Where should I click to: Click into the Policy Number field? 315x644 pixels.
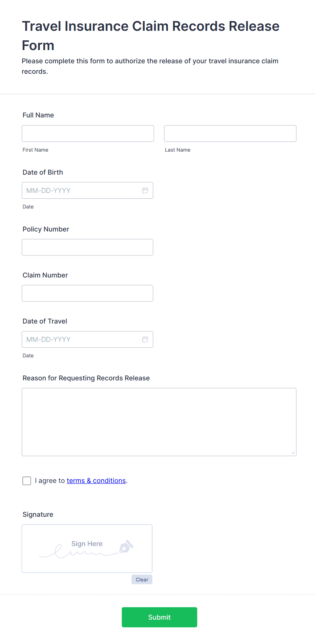87,247
